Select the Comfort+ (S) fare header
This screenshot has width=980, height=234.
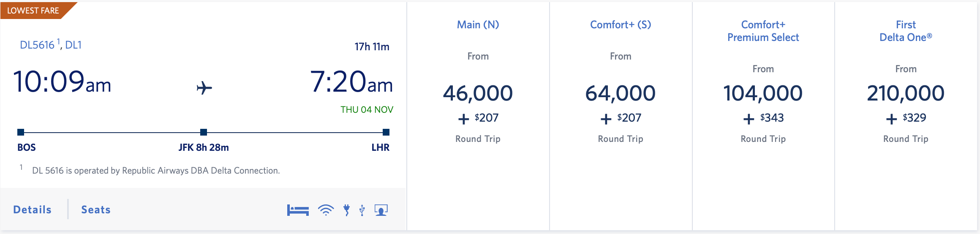pyautogui.click(x=621, y=25)
